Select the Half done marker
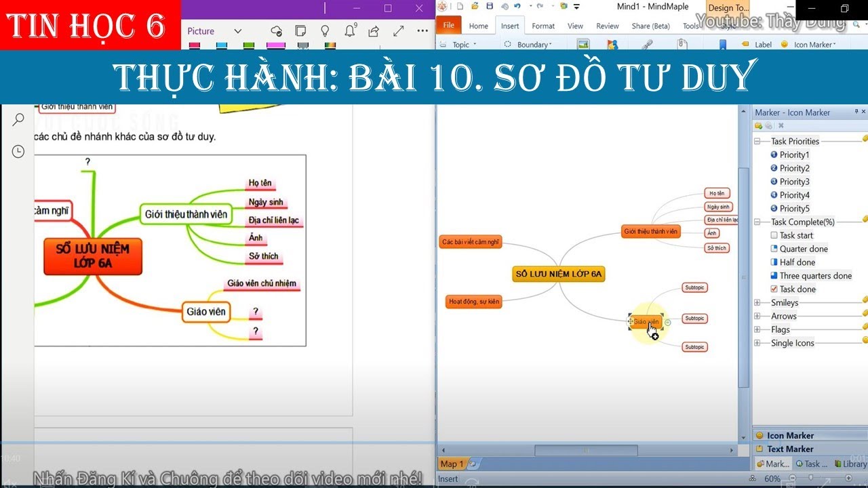Viewport: 868px width, 488px height. (x=774, y=262)
